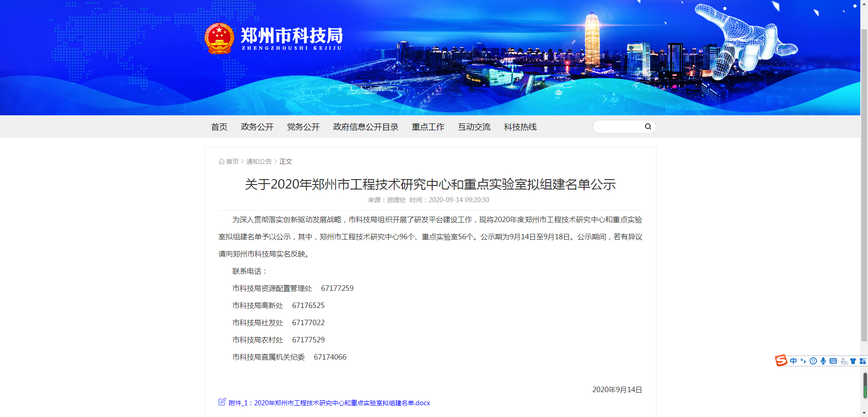Click the page vertical scrollbar thumb
The image size is (868, 417).
pos(864,185)
